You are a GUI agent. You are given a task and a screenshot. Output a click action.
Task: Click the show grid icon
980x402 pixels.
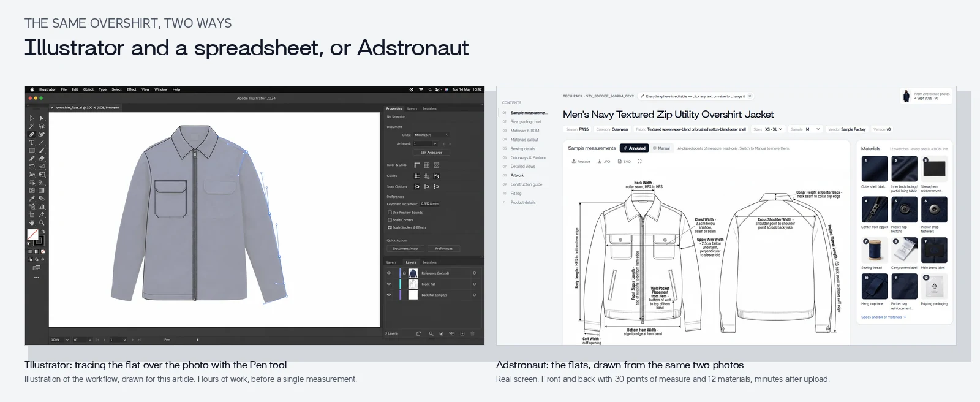tap(427, 165)
